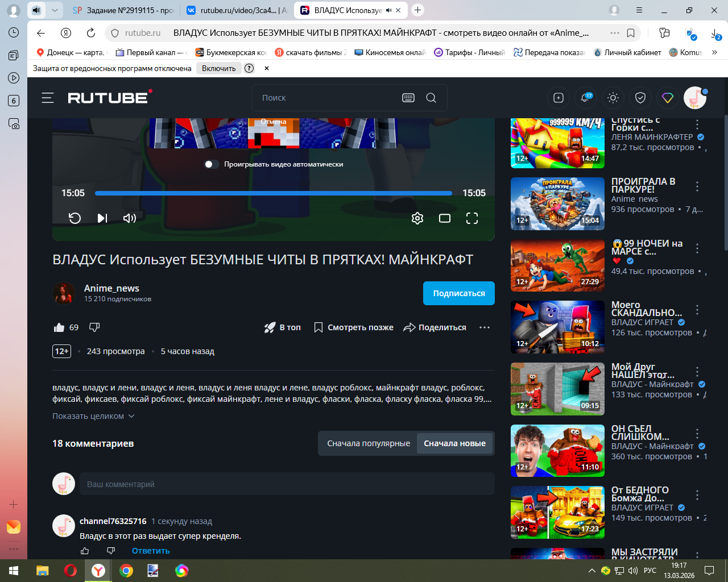Toggle the autoplay video switch

coord(212,164)
